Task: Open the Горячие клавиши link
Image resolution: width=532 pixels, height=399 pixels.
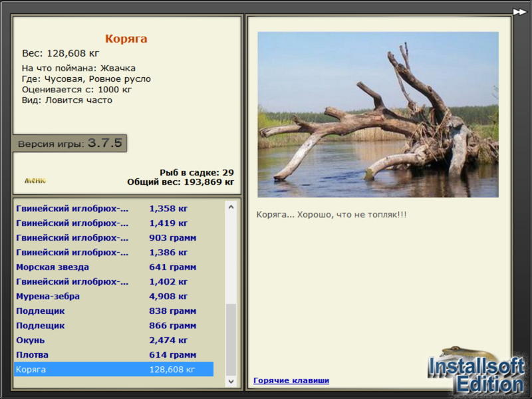Action: 291,380
